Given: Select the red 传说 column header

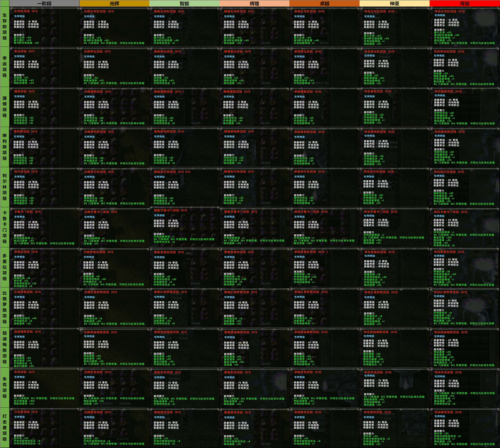Looking at the screenshot, I should [x=465, y=3].
